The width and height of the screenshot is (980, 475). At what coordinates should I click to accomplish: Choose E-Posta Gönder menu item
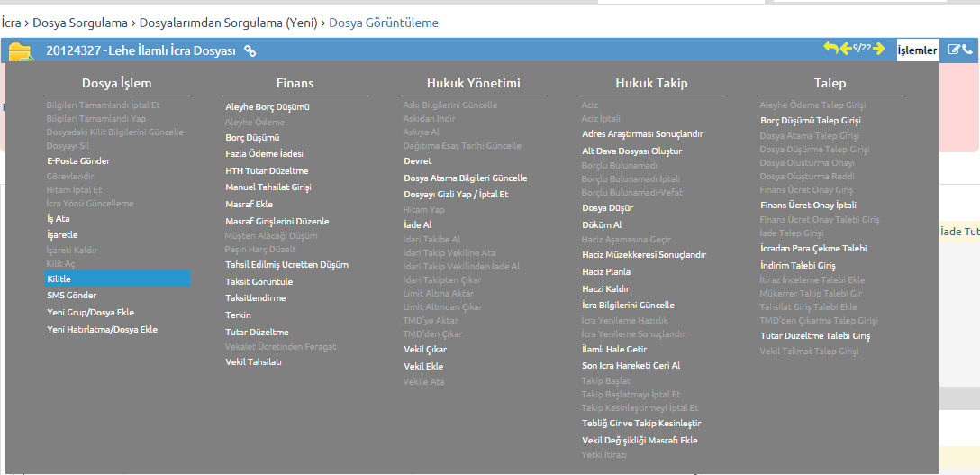[x=78, y=160]
